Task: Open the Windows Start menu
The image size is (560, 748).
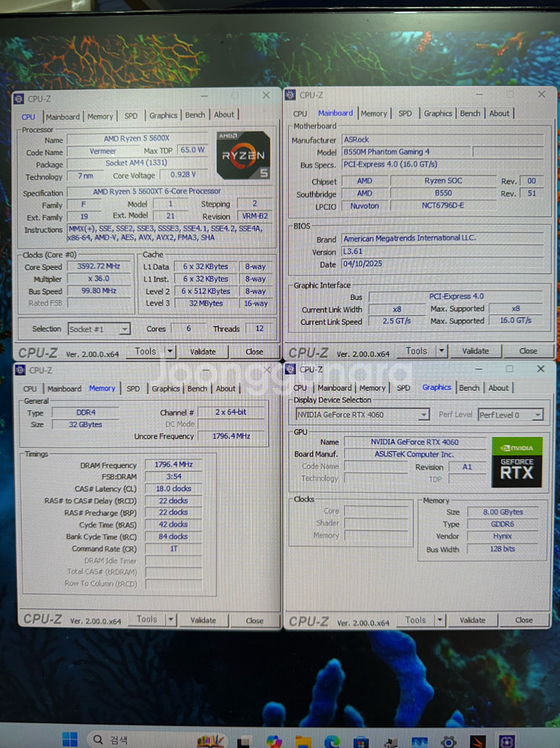Action: point(69,740)
